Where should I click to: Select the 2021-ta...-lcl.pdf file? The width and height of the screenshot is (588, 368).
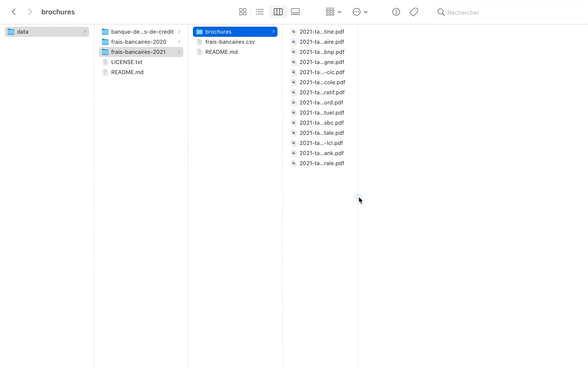[x=321, y=143]
